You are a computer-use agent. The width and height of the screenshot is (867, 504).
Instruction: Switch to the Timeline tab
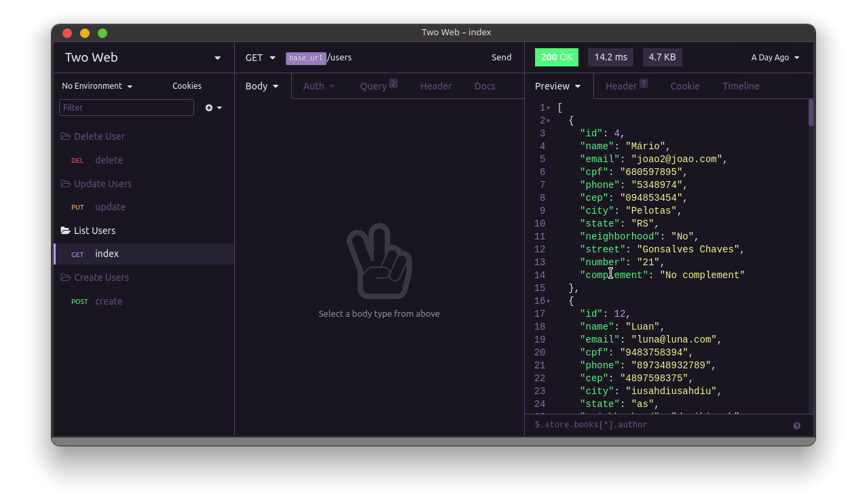point(741,86)
